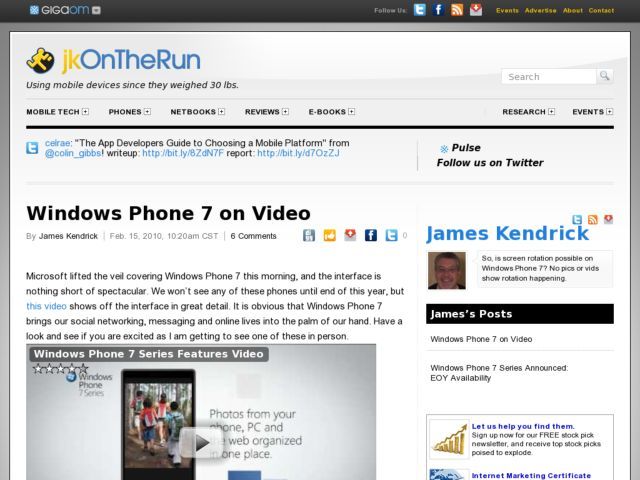This screenshot has width=640, height=480.
Task: Rate the video with the star rating
Action: pos(60,369)
